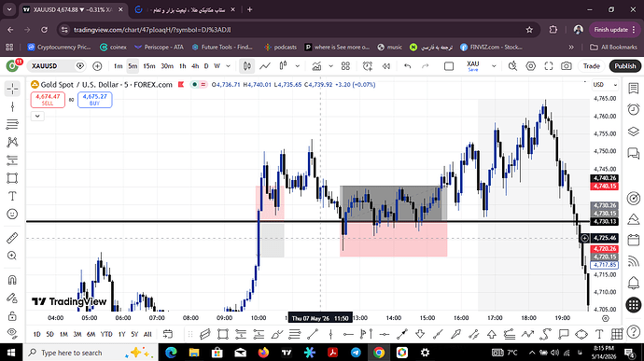This screenshot has height=361, width=644.
Task: Expand the chart style dropdown arrow
Action: 298,66
